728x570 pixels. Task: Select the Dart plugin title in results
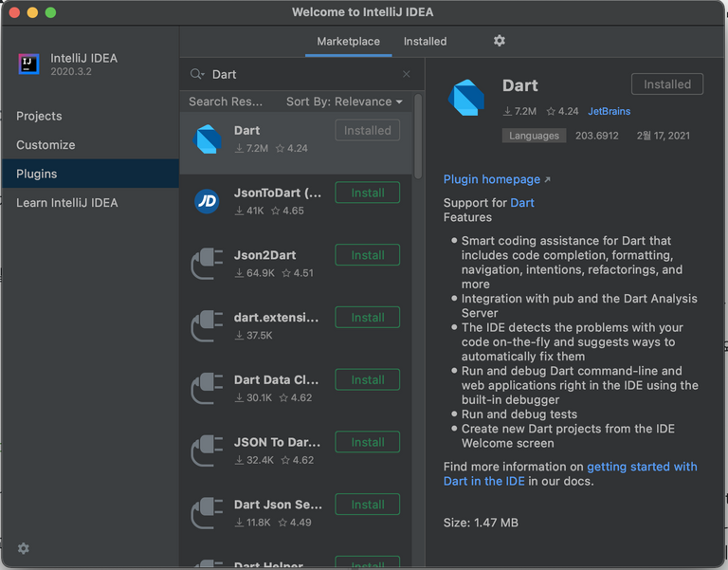click(246, 131)
